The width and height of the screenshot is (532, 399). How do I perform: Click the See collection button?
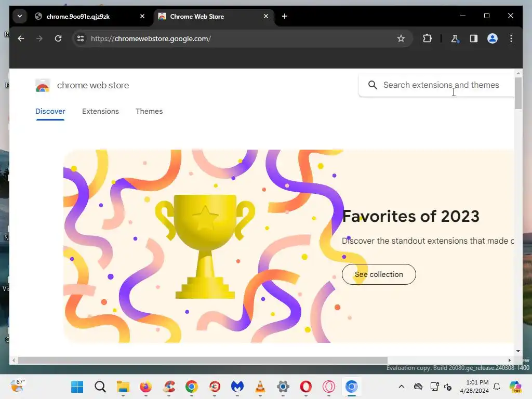coord(379,274)
